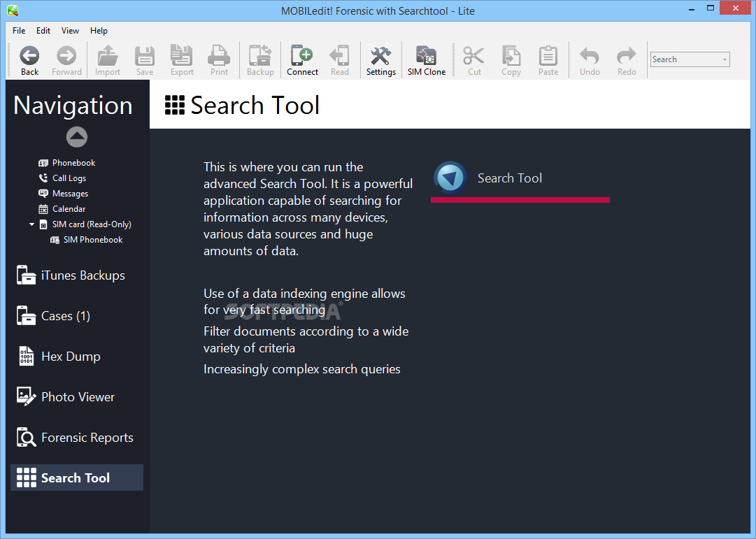Open the Edit menu
This screenshot has height=539, width=756.
43,30
